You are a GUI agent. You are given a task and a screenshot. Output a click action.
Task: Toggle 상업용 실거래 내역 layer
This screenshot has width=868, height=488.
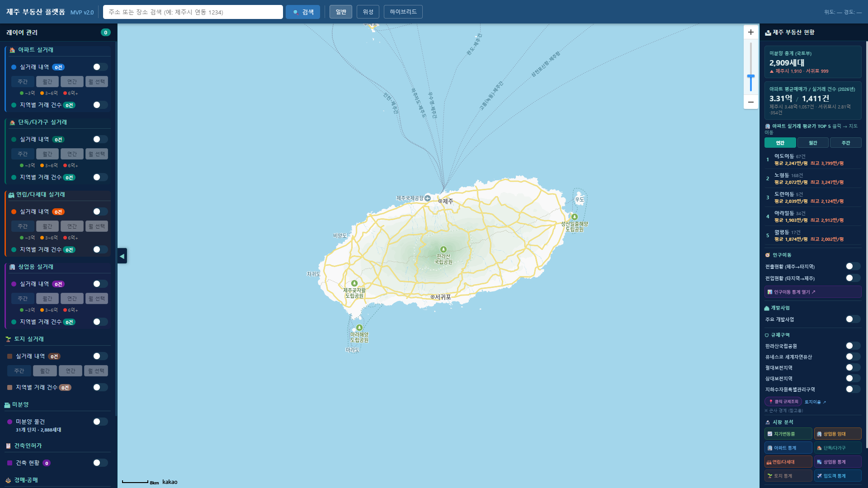coord(100,284)
